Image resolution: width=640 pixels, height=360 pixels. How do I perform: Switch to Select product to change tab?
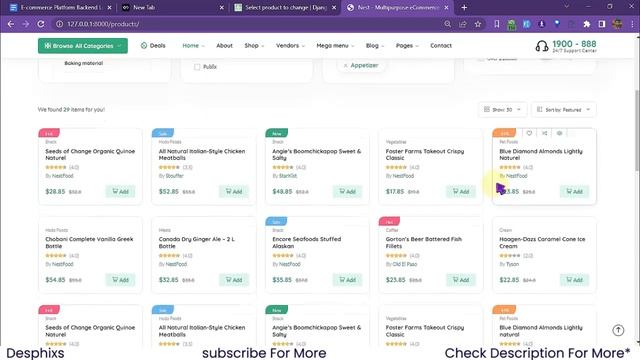tap(285, 7)
